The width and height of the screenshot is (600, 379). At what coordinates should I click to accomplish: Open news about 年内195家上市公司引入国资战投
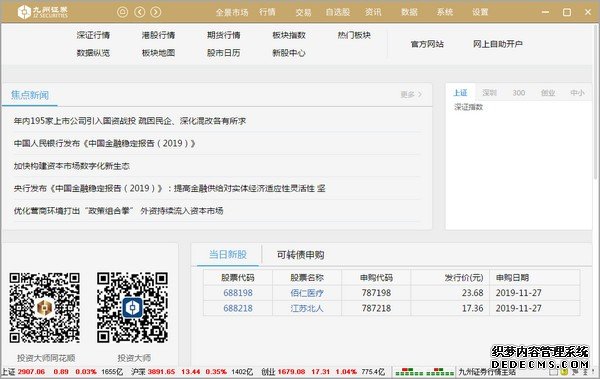[x=130, y=121]
